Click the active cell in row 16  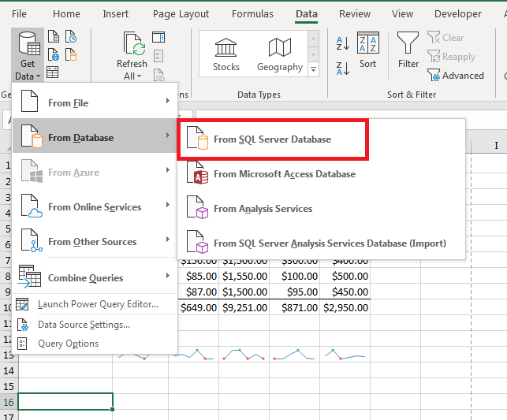click(65, 402)
